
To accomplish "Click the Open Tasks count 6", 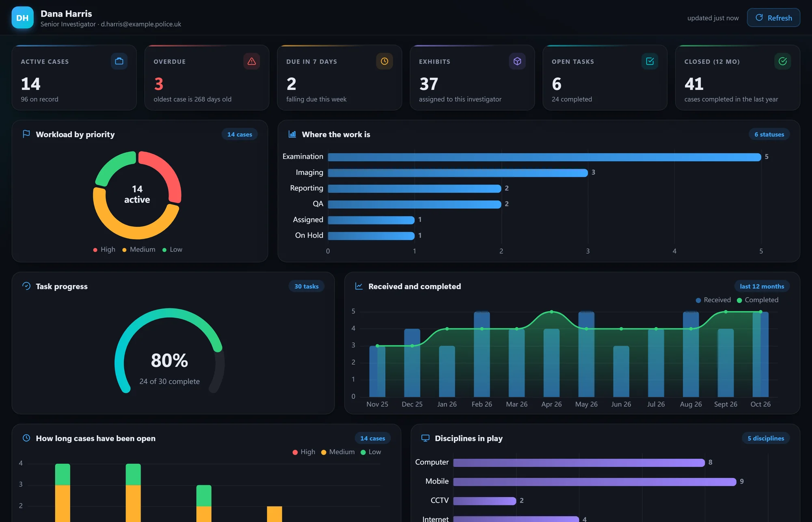I will click(557, 84).
